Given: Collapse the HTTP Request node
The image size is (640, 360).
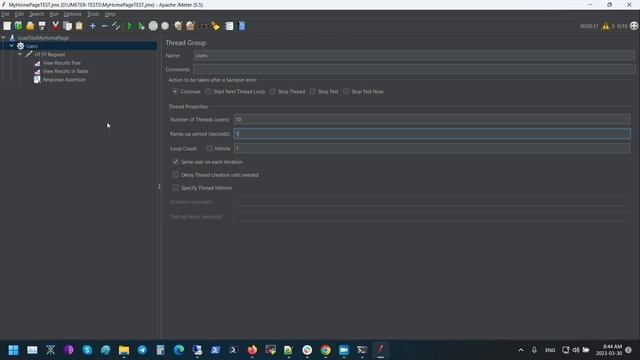Looking at the screenshot, I should (20, 54).
